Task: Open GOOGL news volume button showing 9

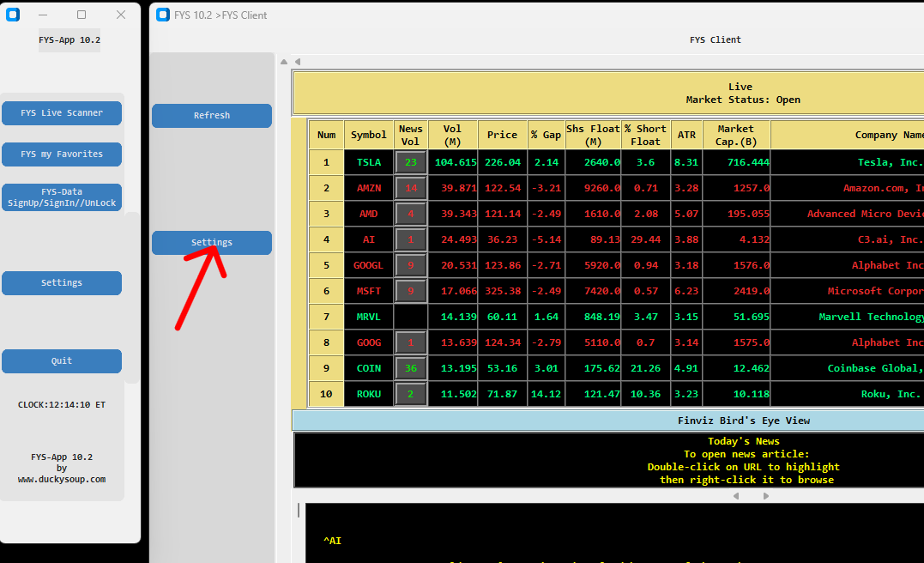Action: pos(411,266)
